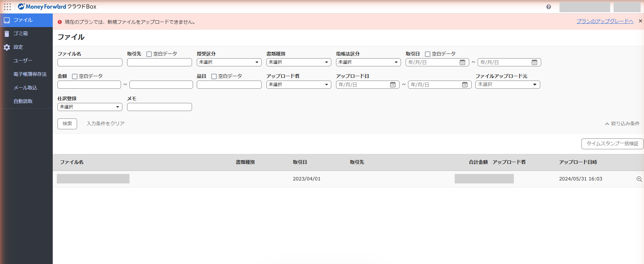Screen dimensions: 644x264
Task: Click the 2023/04/01 date cell
Action: pos(307,179)
